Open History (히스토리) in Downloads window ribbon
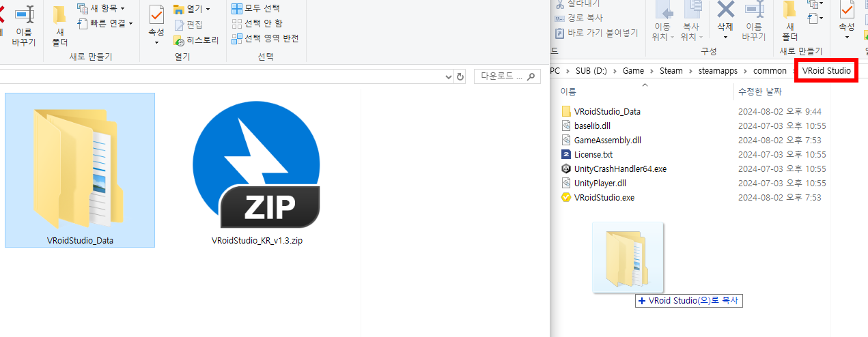The width and height of the screenshot is (868, 337). click(x=196, y=40)
